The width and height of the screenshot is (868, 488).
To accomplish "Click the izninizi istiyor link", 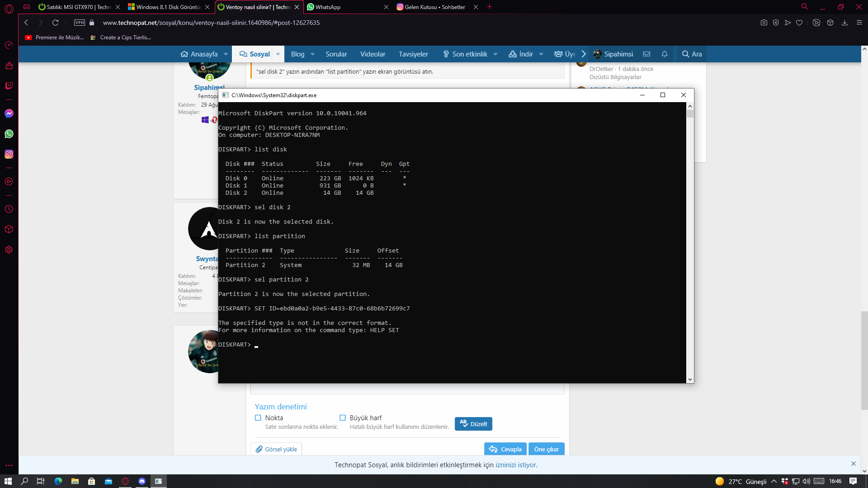I will click(516, 465).
